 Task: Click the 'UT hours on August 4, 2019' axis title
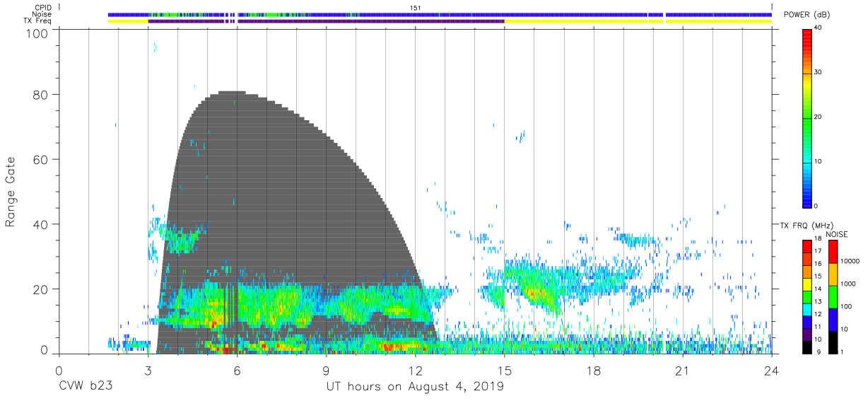(x=415, y=386)
